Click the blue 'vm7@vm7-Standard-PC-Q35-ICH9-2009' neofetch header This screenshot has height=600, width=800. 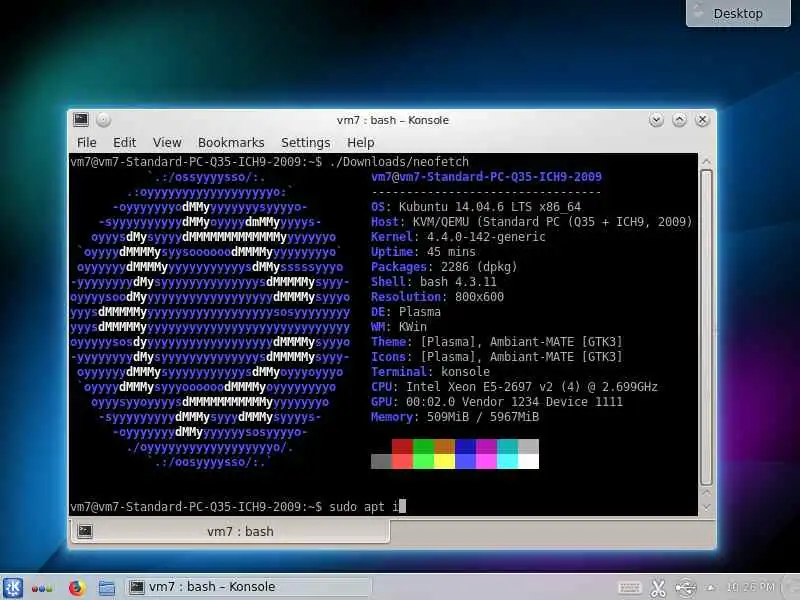[486, 177]
